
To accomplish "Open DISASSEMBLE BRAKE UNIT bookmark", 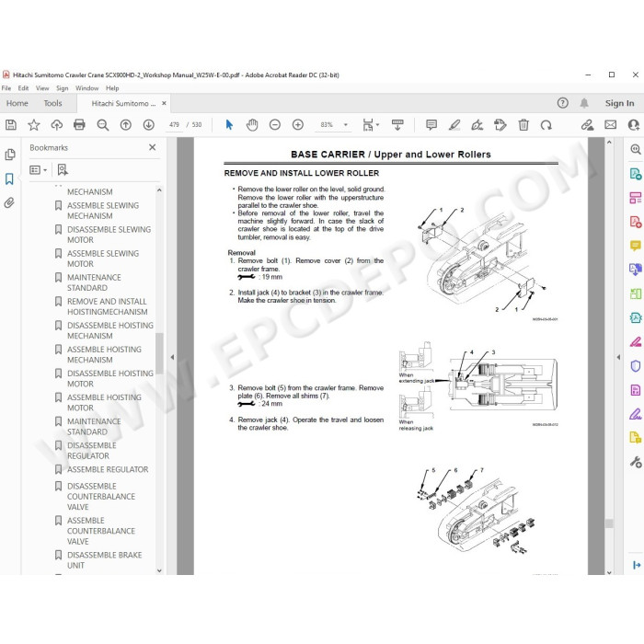I will (x=103, y=559).
